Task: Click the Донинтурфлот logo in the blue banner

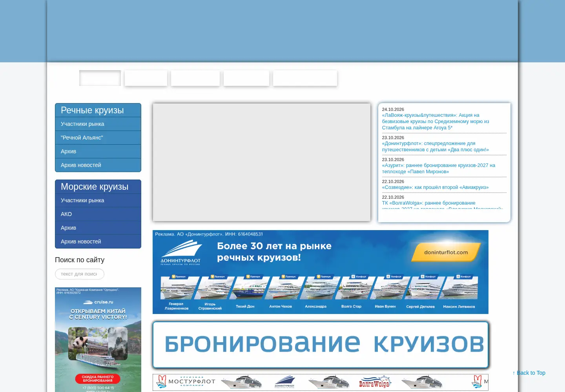Action: pos(180,253)
